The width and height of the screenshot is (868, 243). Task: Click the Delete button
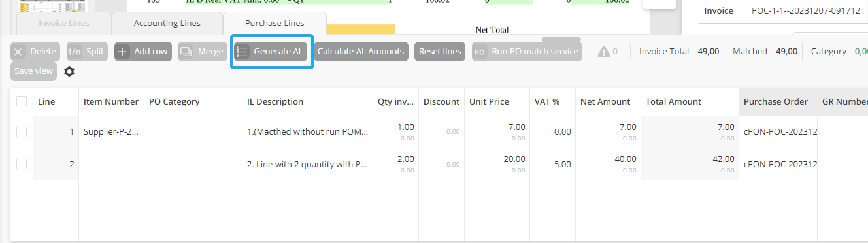(x=36, y=52)
